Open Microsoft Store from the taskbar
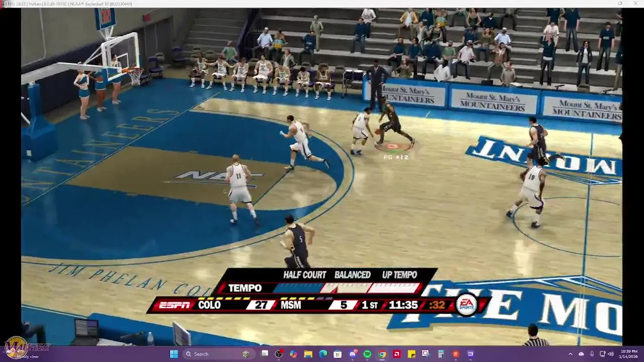Viewport: 644px width, 362px height. coord(338,354)
